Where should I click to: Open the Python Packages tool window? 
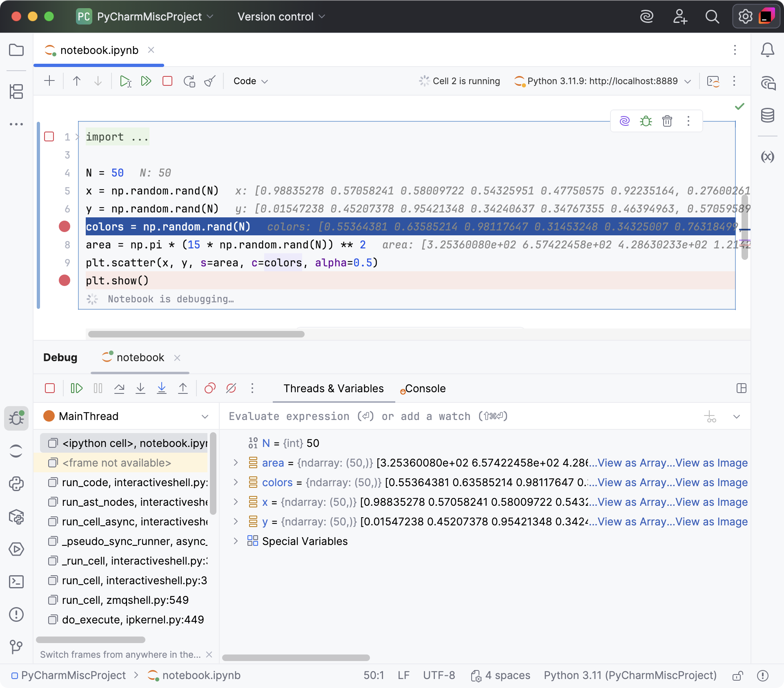16,517
